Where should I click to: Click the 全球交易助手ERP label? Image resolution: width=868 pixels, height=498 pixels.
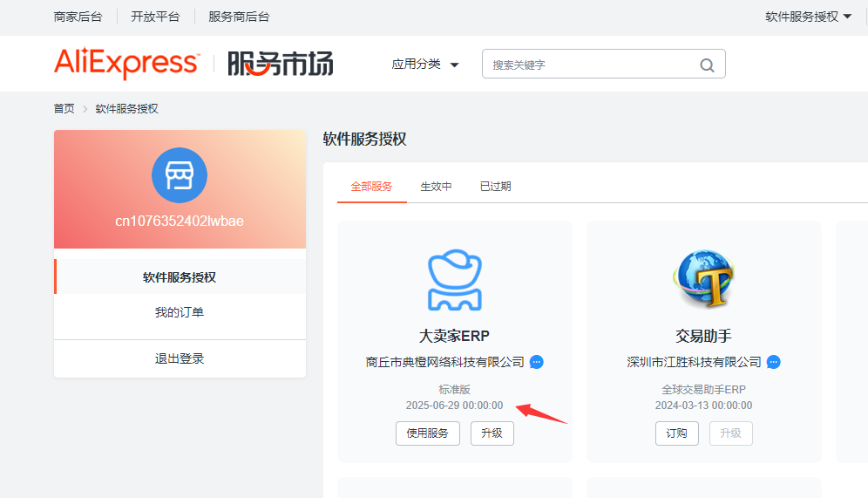click(x=703, y=390)
